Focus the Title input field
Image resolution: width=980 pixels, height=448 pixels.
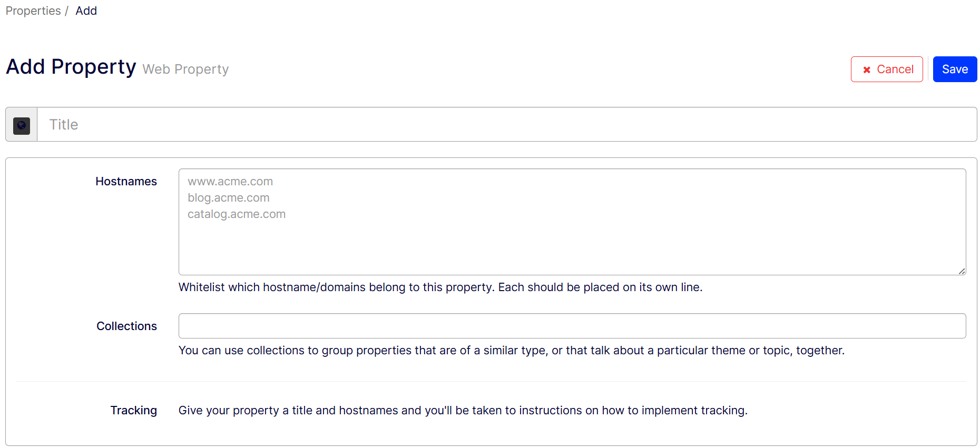506,125
